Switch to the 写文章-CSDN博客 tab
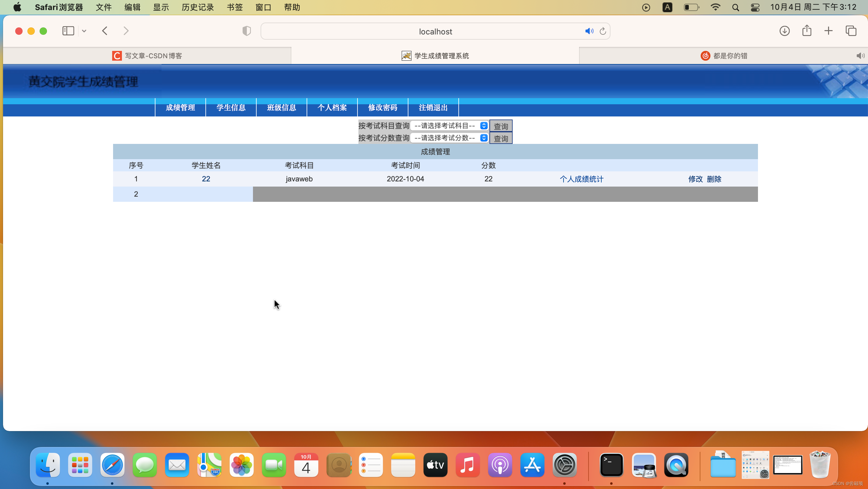The image size is (868, 489). point(147,55)
